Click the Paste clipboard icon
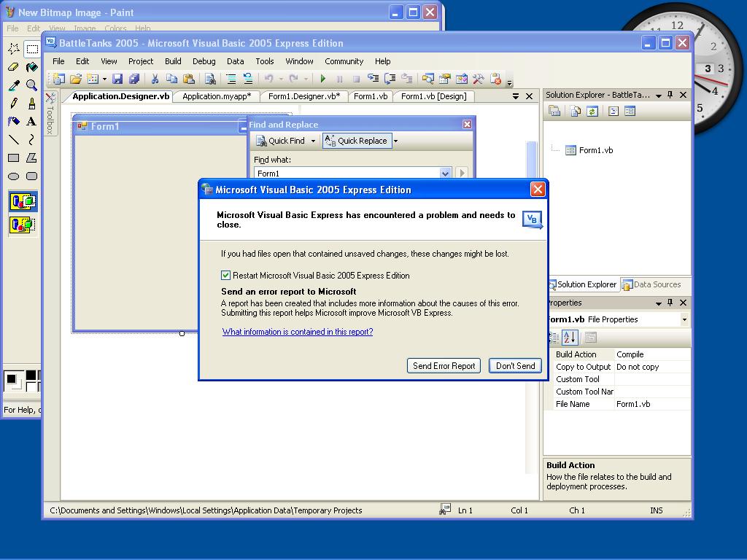747x560 pixels. (189, 79)
